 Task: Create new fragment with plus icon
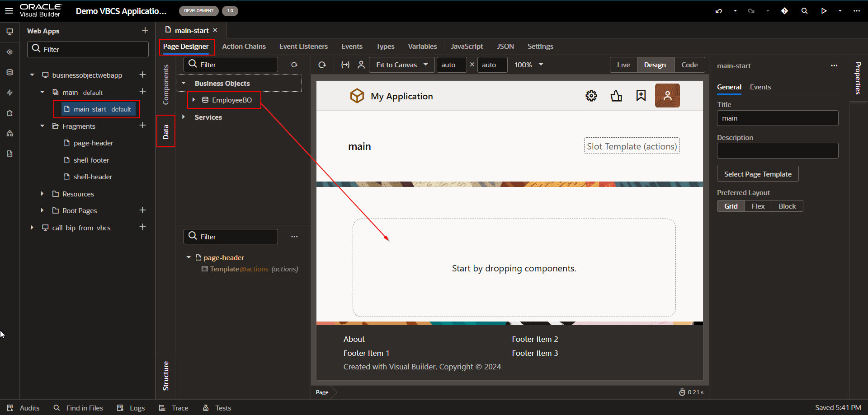coord(142,125)
